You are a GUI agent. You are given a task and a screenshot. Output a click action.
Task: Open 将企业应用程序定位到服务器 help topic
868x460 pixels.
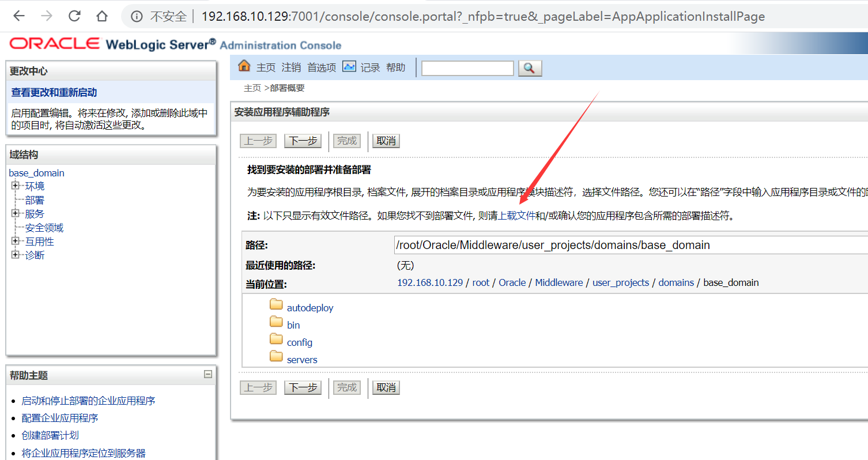[x=84, y=453]
